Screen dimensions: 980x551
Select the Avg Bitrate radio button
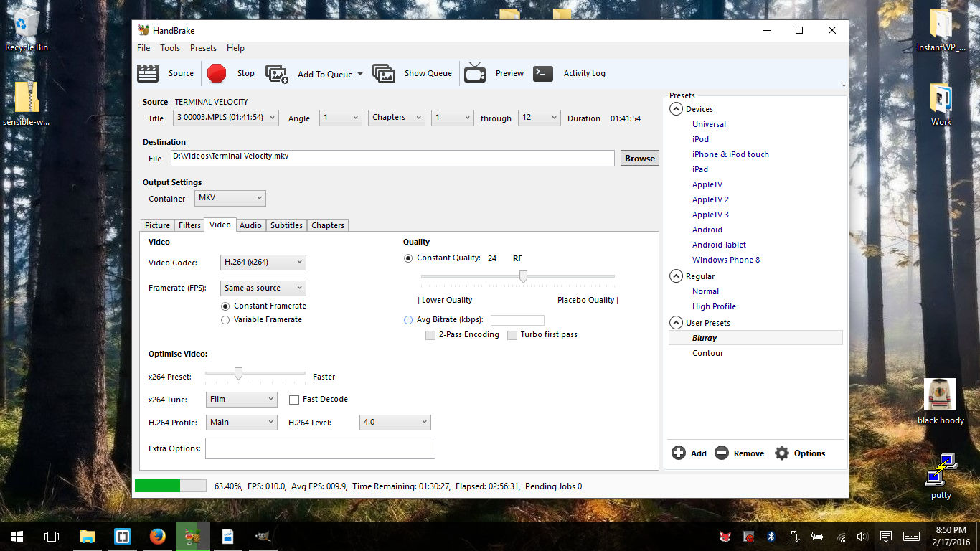pos(408,320)
